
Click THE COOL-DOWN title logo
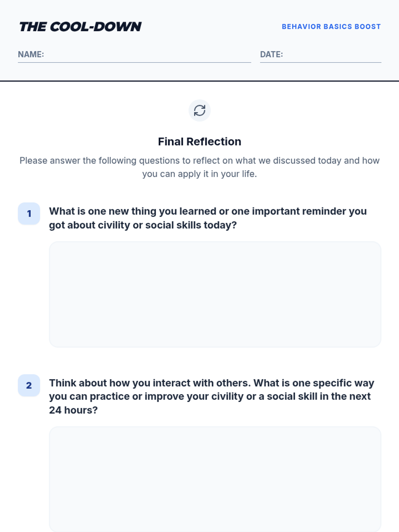click(80, 27)
